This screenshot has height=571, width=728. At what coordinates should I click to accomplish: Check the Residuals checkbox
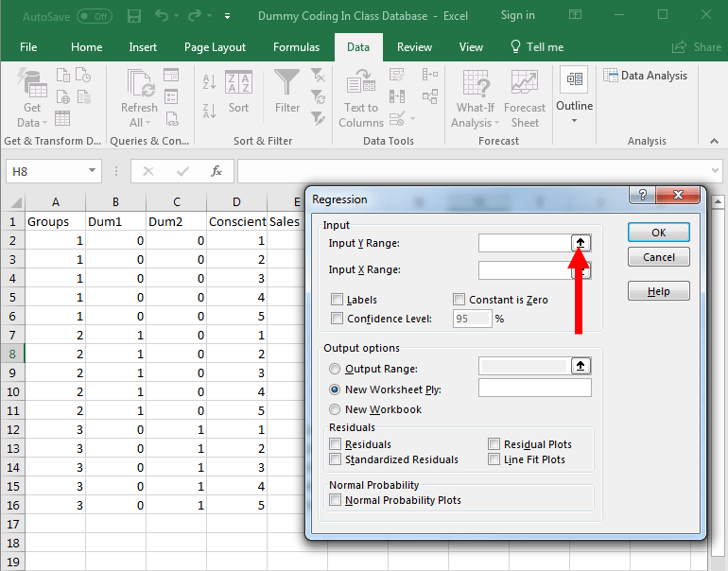(x=335, y=444)
